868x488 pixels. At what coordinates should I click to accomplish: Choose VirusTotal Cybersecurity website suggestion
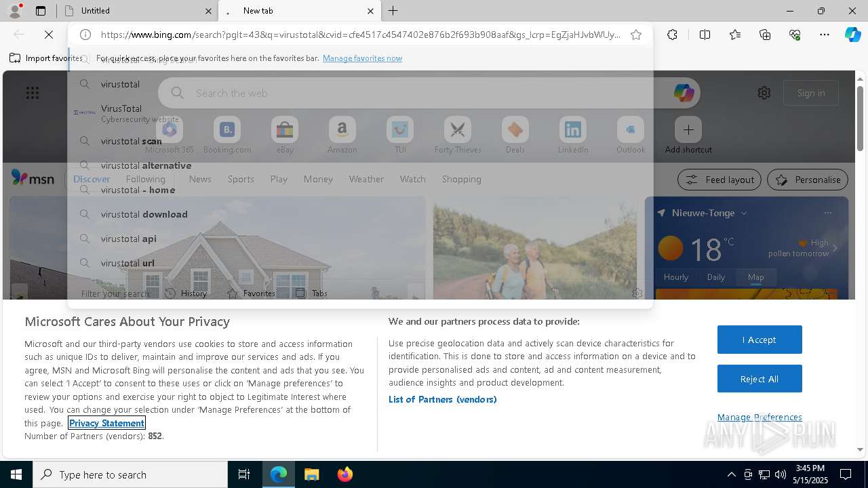pos(359,113)
